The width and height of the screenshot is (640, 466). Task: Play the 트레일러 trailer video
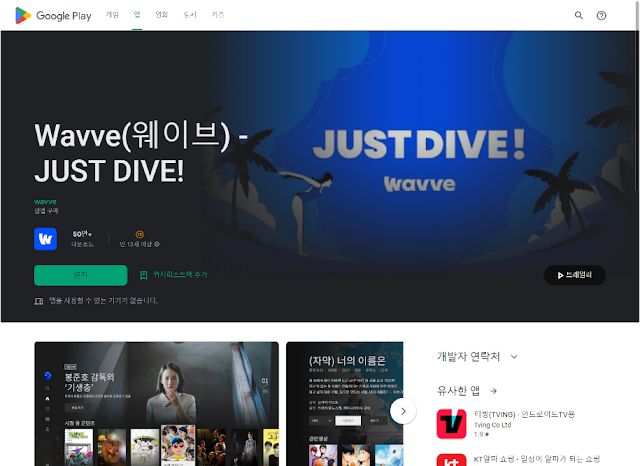[x=575, y=275]
